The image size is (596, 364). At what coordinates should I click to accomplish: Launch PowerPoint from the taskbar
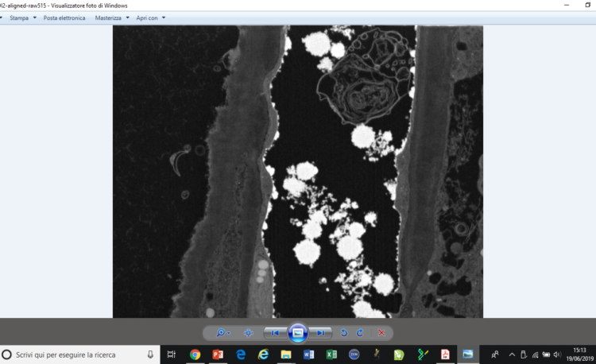click(217, 354)
